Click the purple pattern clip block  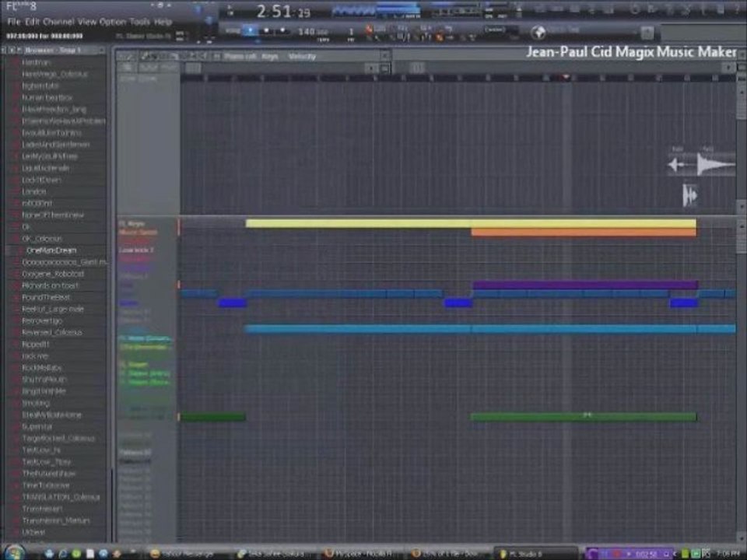coord(585,285)
